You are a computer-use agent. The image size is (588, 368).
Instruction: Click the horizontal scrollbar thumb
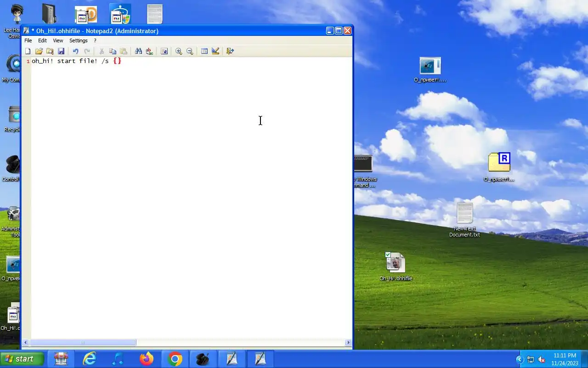click(83, 342)
